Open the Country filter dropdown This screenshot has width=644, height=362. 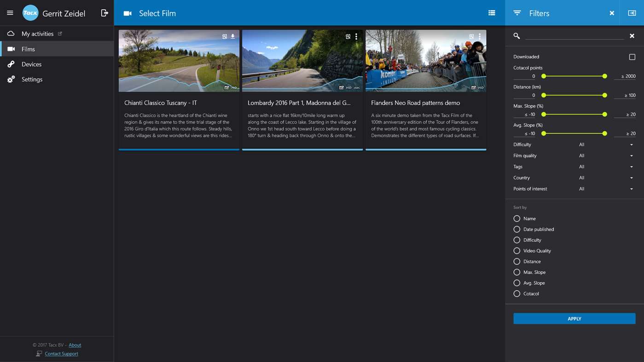pyautogui.click(x=606, y=178)
